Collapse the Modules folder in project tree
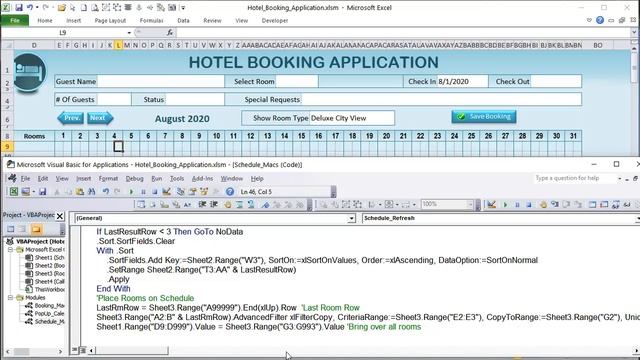 (x=10, y=298)
